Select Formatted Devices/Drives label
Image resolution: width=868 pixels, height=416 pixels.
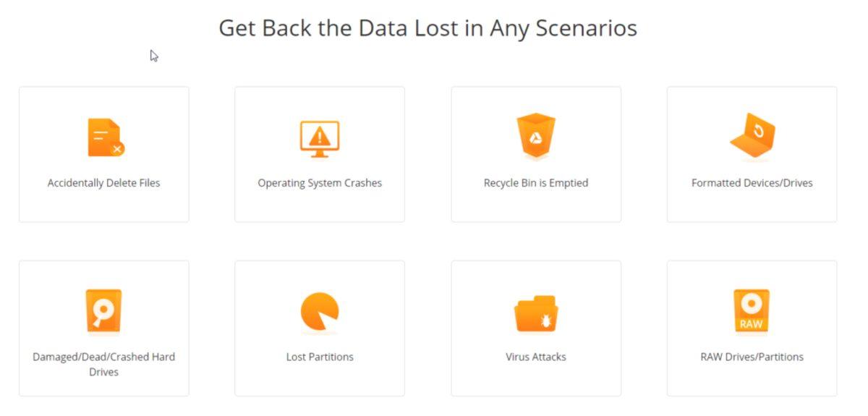(x=752, y=183)
